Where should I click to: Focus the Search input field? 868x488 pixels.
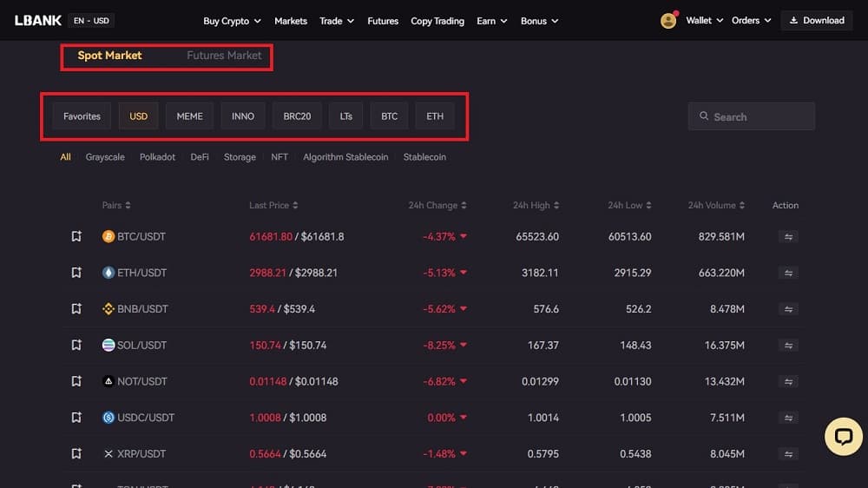tap(751, 116)
